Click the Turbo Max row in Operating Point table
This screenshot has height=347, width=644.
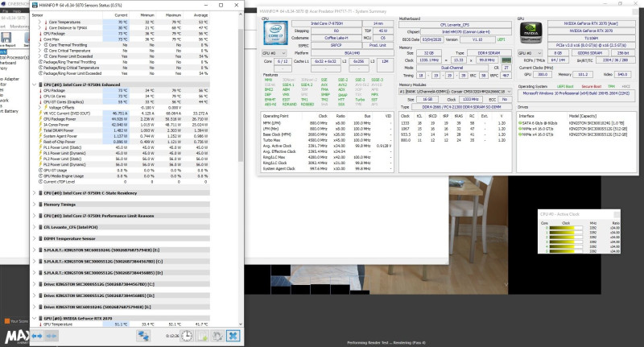coord(327,140)
